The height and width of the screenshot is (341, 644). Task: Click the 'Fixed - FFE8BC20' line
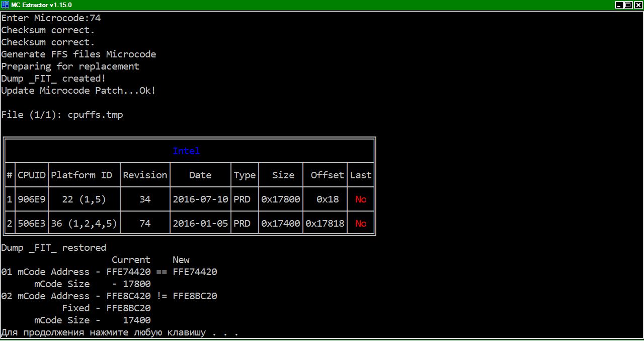click(x=106, y=308)
